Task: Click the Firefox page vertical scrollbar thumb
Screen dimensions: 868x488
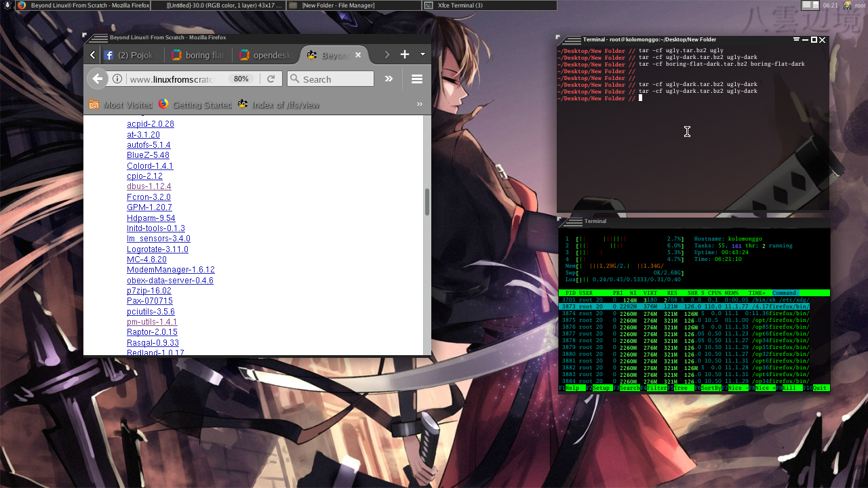Action: [427, 202]
